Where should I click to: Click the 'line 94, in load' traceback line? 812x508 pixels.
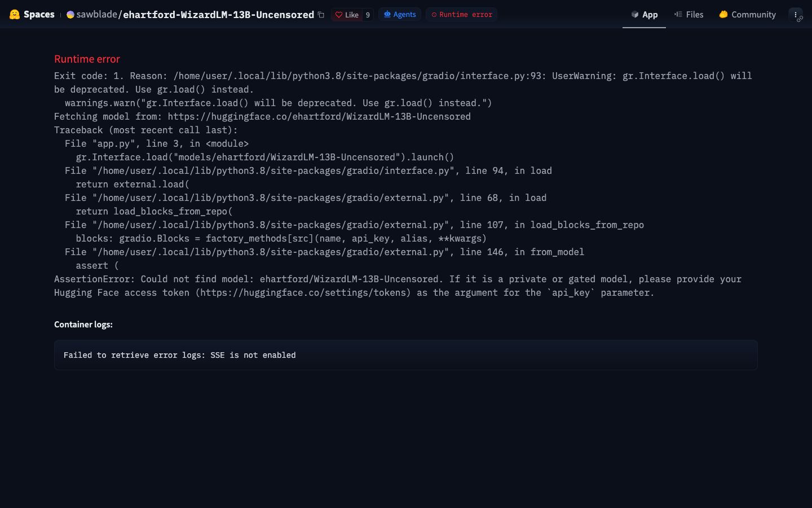coord(308,171)
